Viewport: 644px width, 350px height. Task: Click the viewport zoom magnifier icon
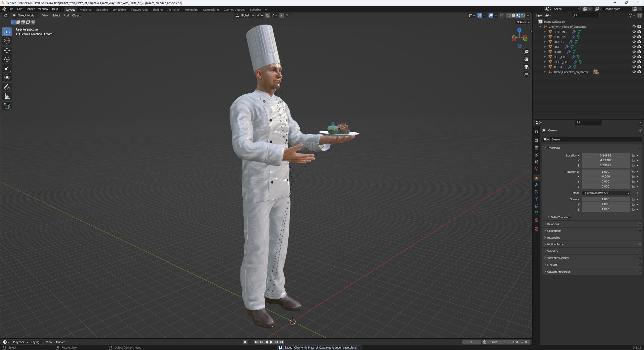point(526,52)
